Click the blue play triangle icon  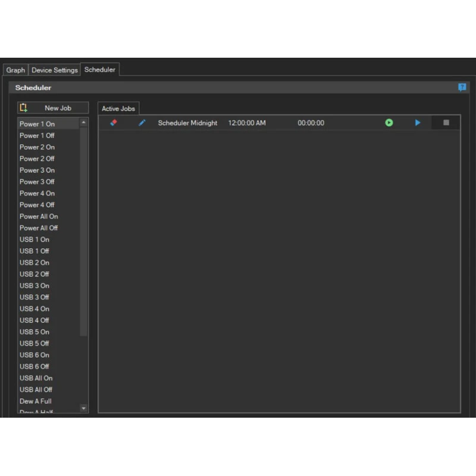click(418, 123)
